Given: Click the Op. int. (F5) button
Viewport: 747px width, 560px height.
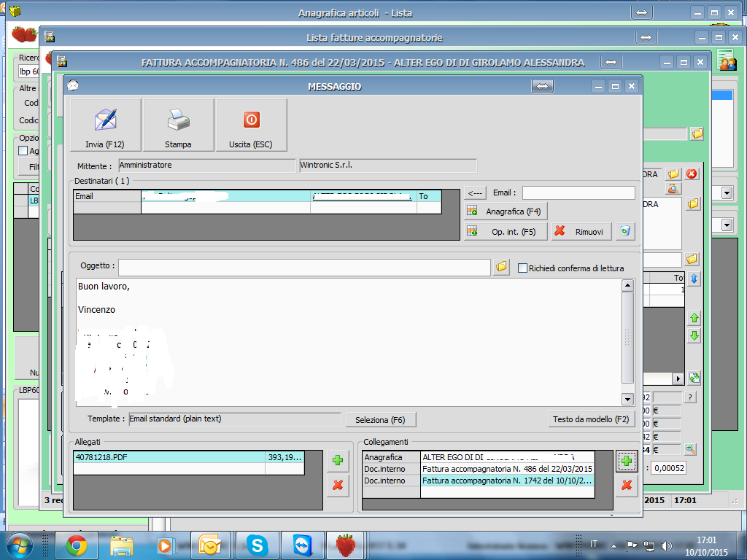Looking at the screenshot, I should (506, 231).
